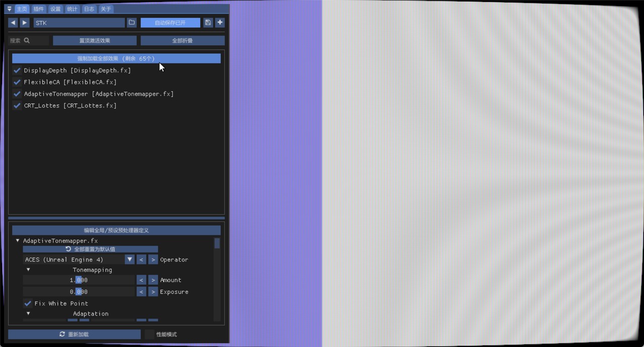Viewport: 644px width, 347px height.
Task: Switch to 插件 add-ons tab
Action: [39, 9]
